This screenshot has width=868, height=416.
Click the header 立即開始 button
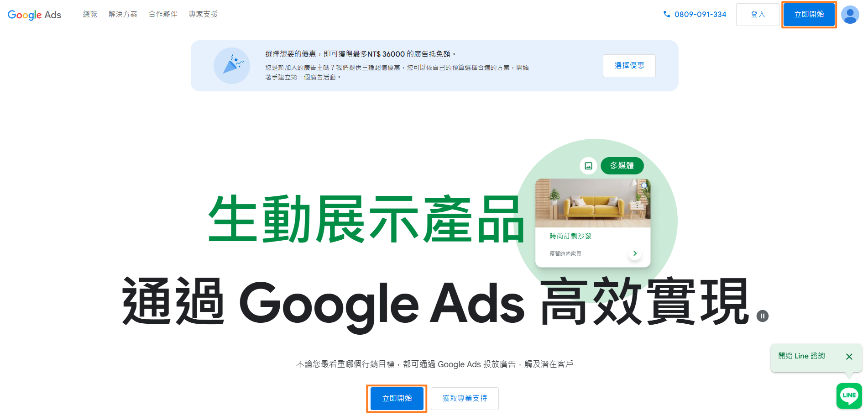pos(809,15)
